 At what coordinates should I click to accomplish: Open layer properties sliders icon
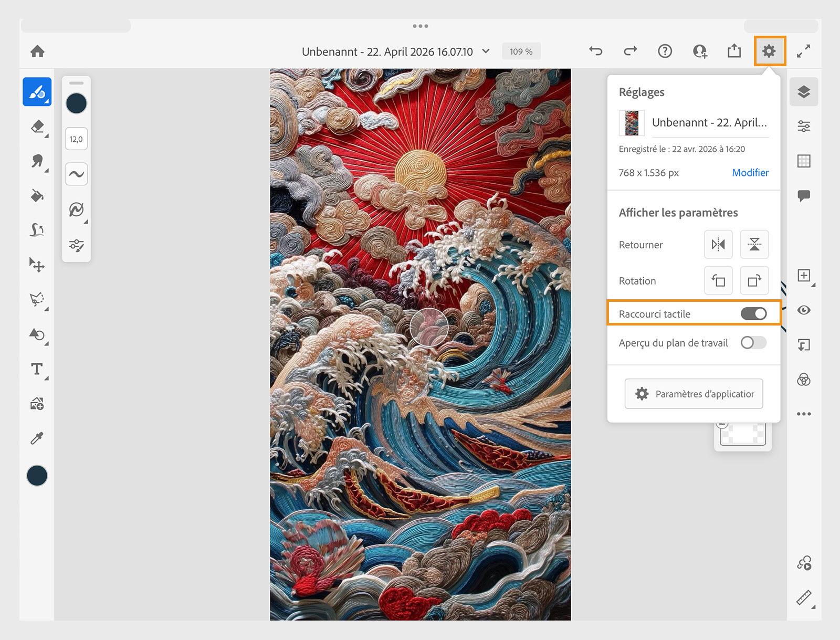[x=804, y=126]
